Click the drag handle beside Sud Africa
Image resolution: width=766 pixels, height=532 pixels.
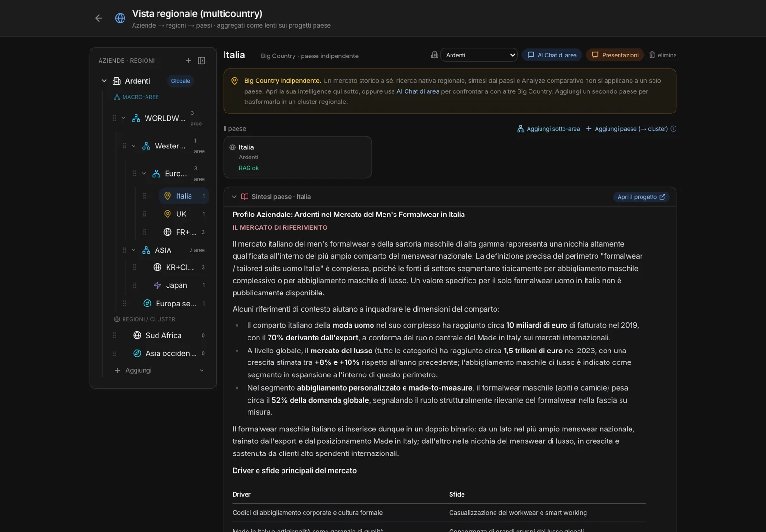coord(114,335)
